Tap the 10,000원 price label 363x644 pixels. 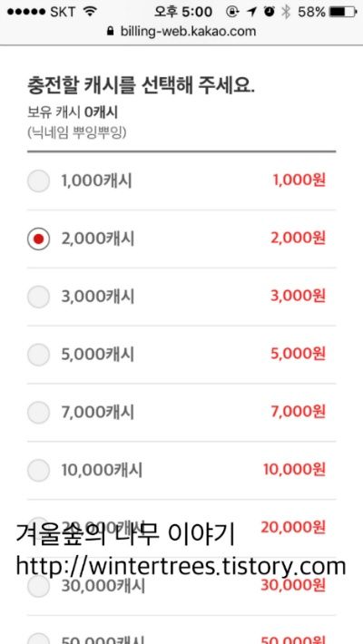tap(294, 469)
